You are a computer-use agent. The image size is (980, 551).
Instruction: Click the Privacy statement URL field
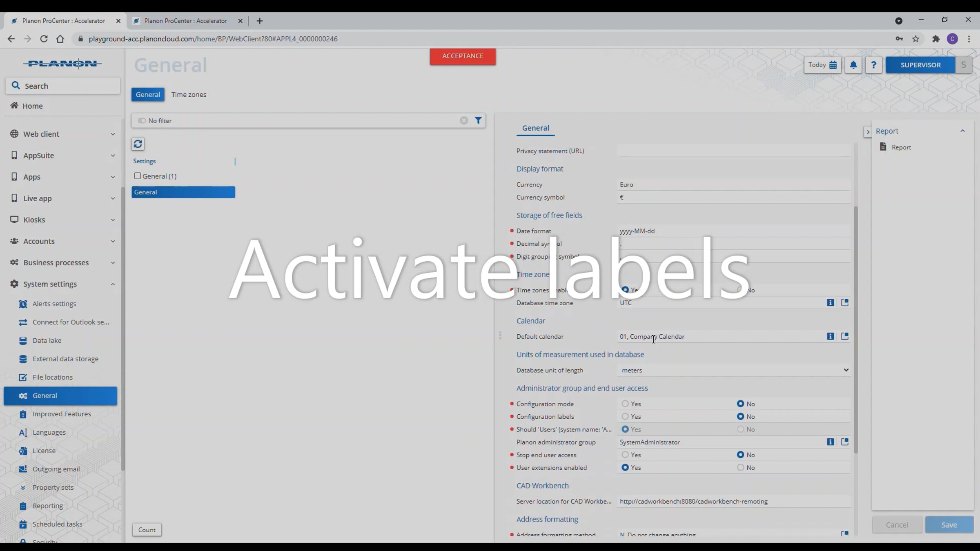734,151
